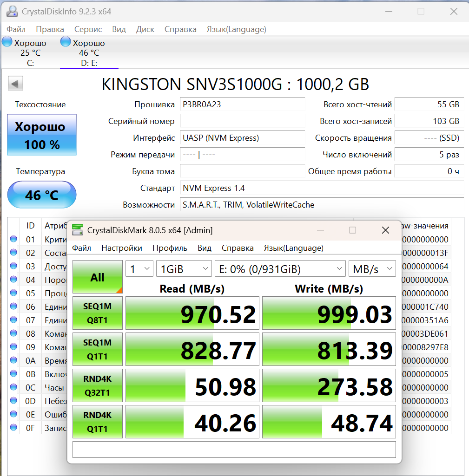Open CrystalDiskMark Язык(Language) menu
469x476 pixels.
(293, 248)
